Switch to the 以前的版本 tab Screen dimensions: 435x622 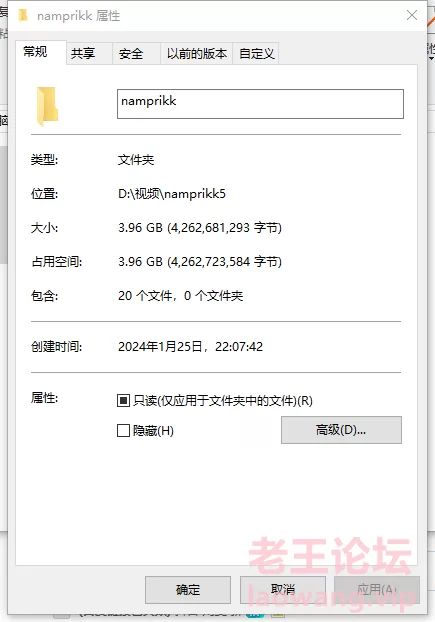[x=196, y=53]
